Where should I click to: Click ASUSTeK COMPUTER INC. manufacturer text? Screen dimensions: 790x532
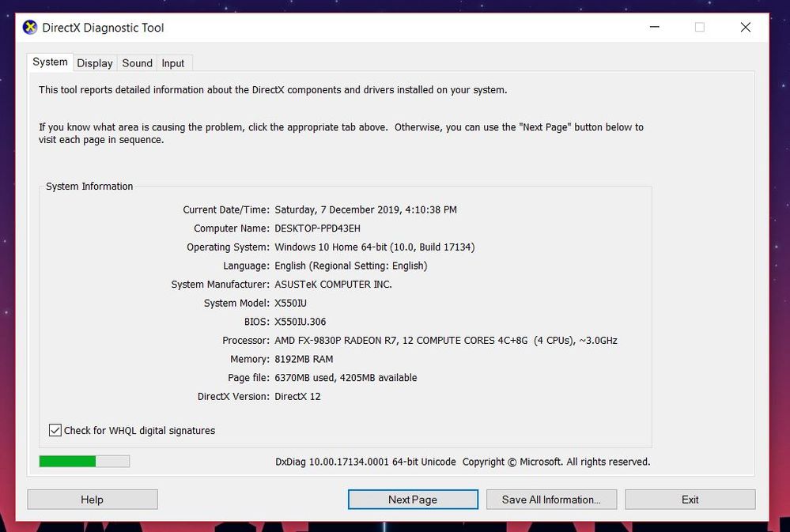[333, 284]
